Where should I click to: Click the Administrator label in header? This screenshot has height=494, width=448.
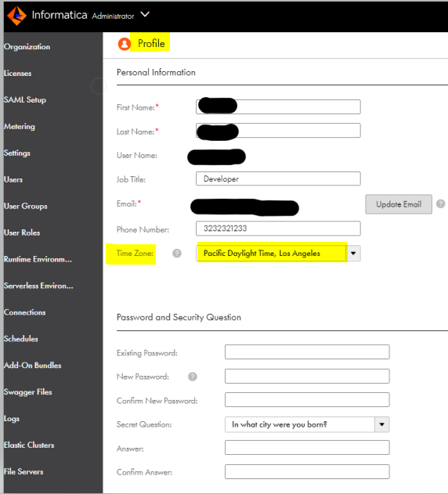click(x=113, y=16)
